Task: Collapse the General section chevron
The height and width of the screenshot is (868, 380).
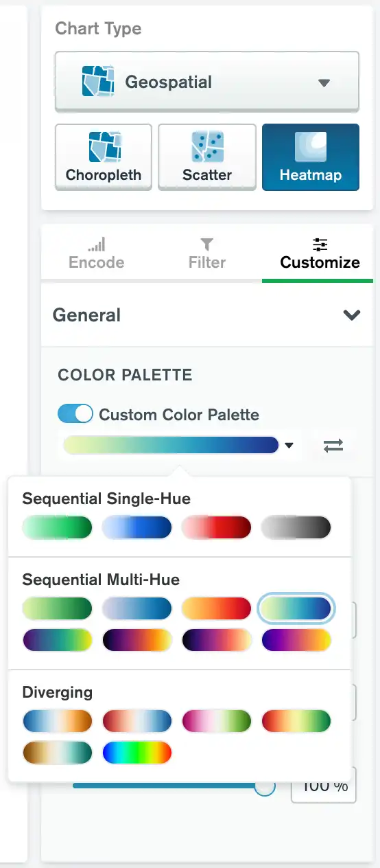Action: click(352, 315)
